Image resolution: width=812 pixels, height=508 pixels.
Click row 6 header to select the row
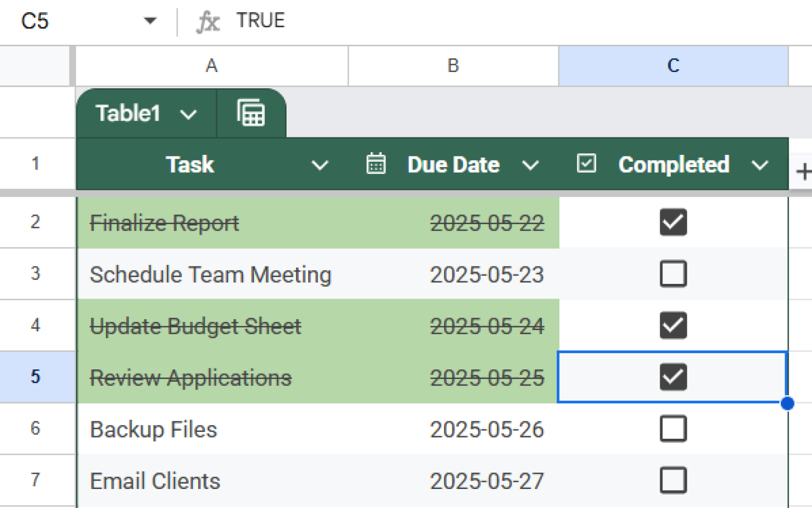[35, 429]
